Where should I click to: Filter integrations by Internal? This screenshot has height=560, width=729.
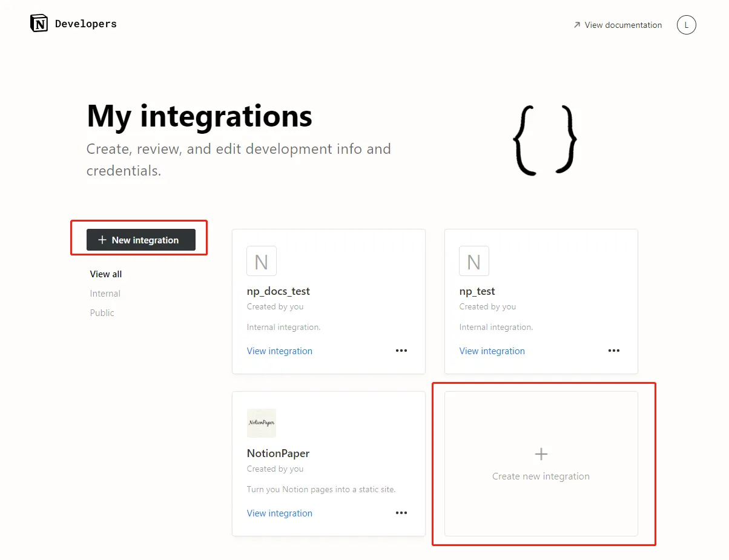pyautogui.click(x=105, y=294)
